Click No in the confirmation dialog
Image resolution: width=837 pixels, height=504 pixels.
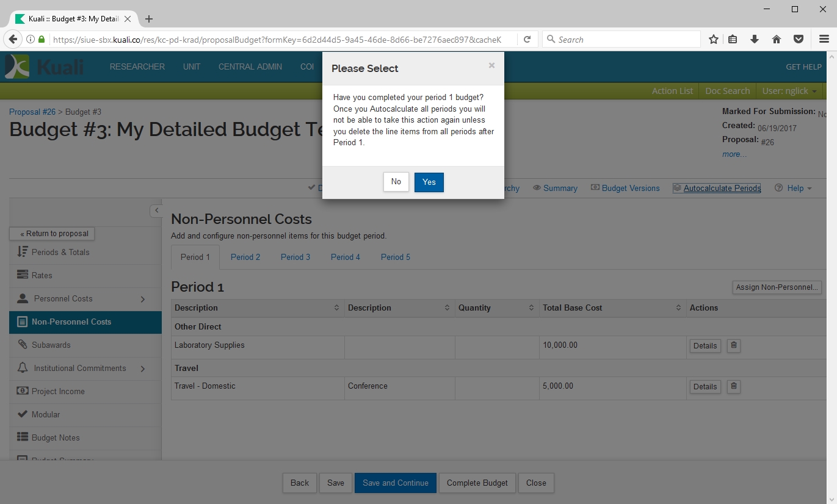(396, 182)
